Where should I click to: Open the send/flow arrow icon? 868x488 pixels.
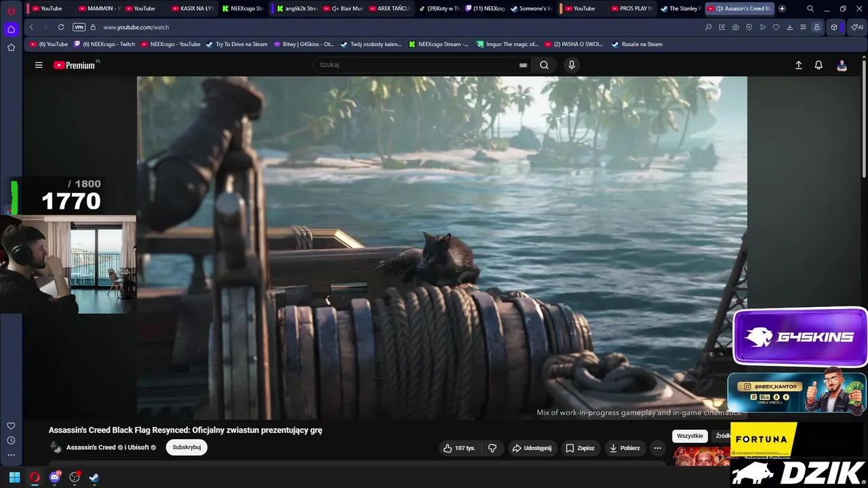763,27
